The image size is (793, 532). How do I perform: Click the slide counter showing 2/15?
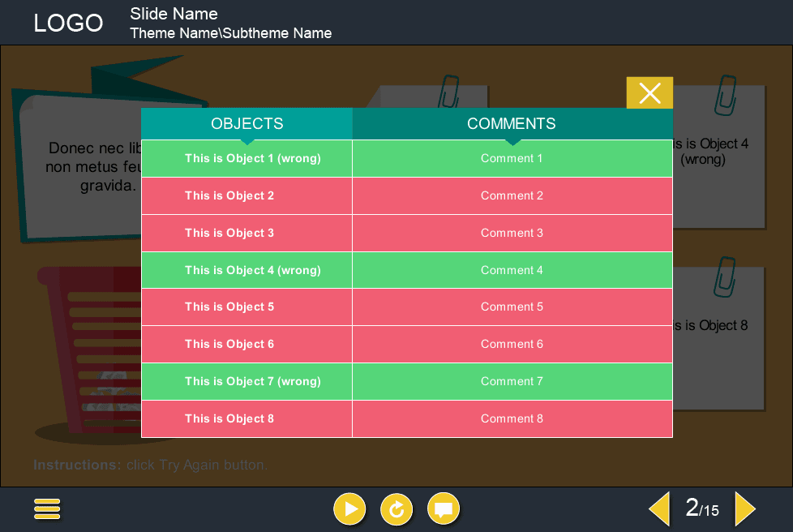click(x=701, y=508)
